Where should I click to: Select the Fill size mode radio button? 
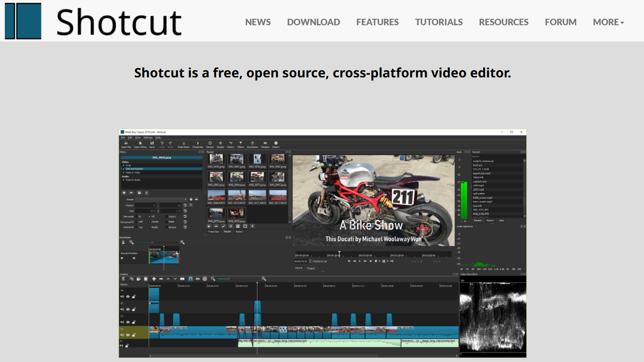pos(149,216)
